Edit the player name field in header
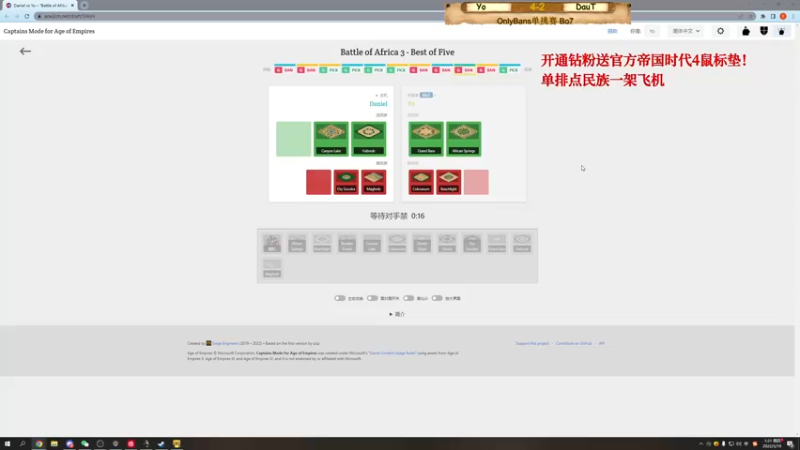This screenshot has height=450, width=800. tap(652, 31)
